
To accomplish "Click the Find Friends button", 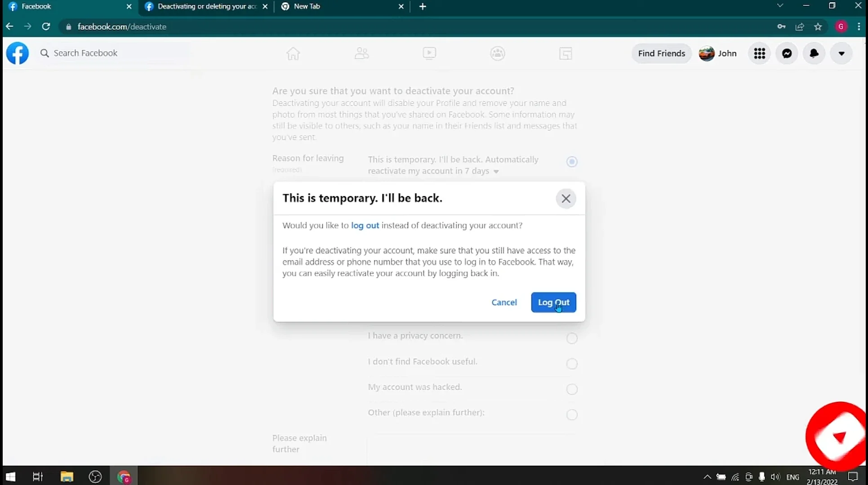I will pyautogui.click(x=662, y=53).
